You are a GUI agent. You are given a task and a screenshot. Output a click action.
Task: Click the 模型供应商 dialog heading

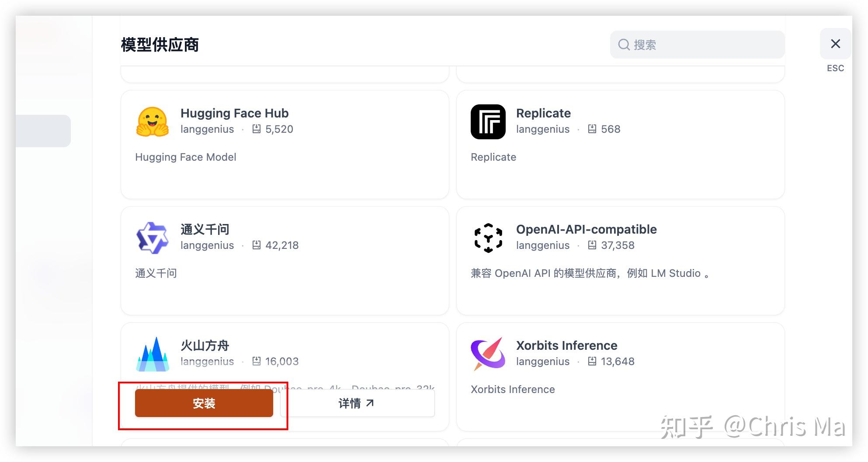pyautogui.click(x=160, y=45)
